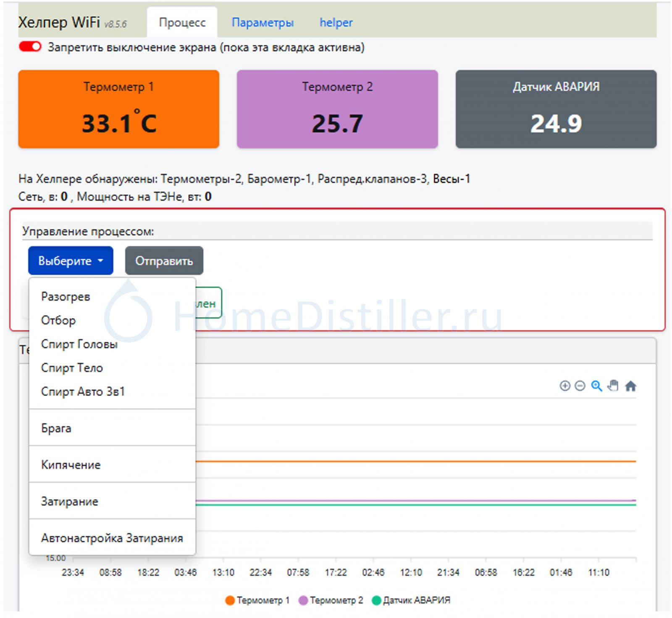
Task: Pick Автонастройка Затирания menu item
Action: click(x=112, y=538)
